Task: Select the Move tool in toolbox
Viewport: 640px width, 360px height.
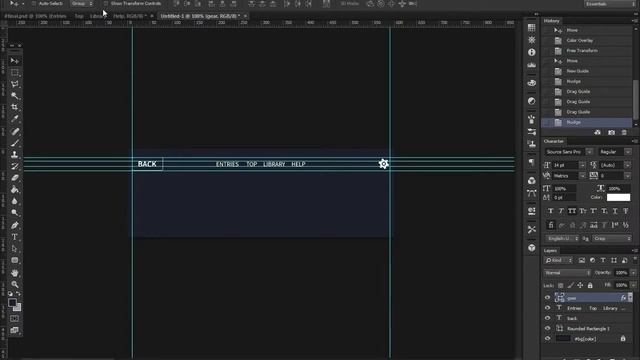Action: [x=15, y=61]
